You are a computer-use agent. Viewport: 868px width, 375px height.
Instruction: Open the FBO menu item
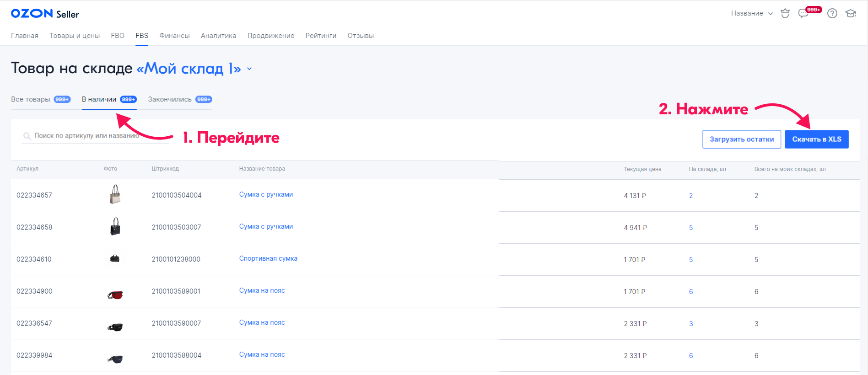pos(118,36)
